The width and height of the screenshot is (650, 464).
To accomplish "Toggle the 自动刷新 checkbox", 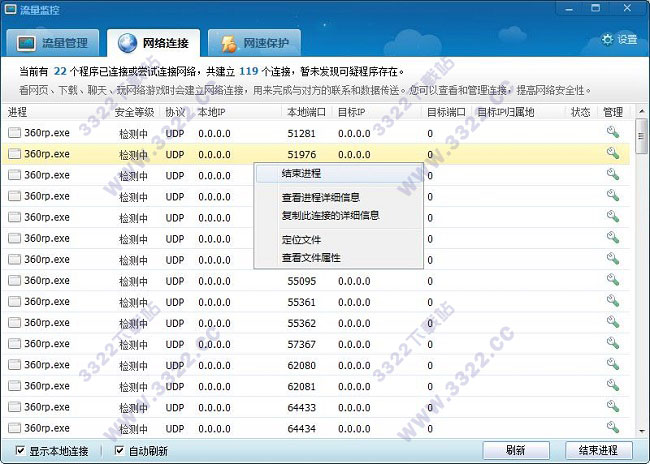I will coord(119,450).
